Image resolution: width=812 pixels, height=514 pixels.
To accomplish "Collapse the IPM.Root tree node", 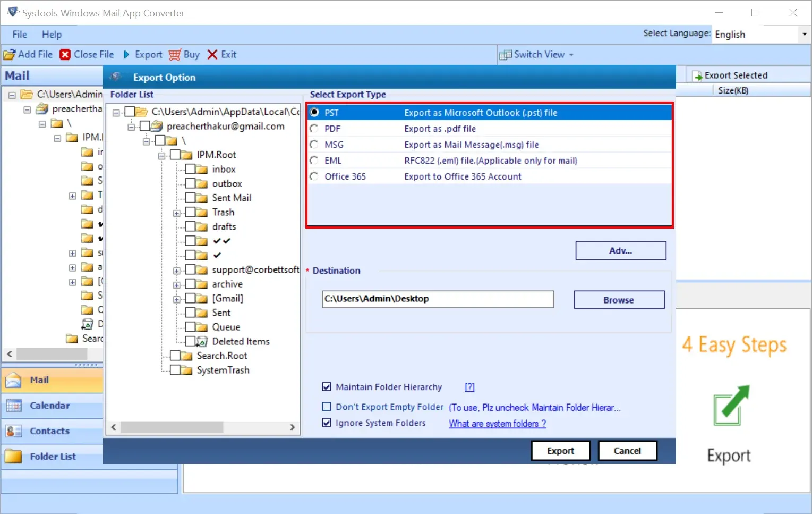I will (x=161, y=154).
